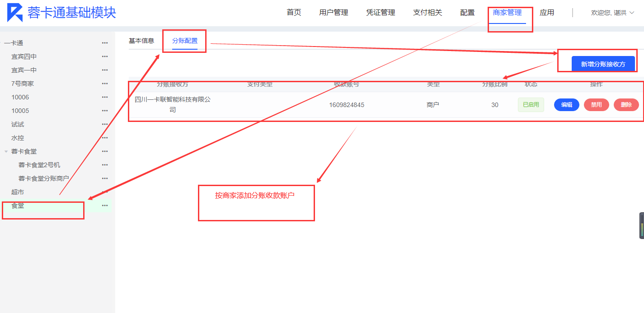644x313 pixels.
Task: Disable the 四川一卡联 split receiver
Action: (x=596, y=105)
